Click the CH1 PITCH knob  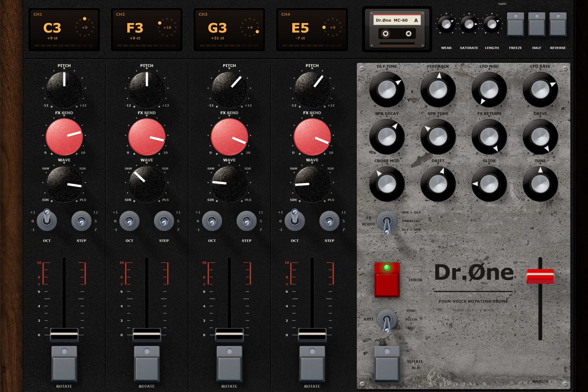tap(64, 89)
